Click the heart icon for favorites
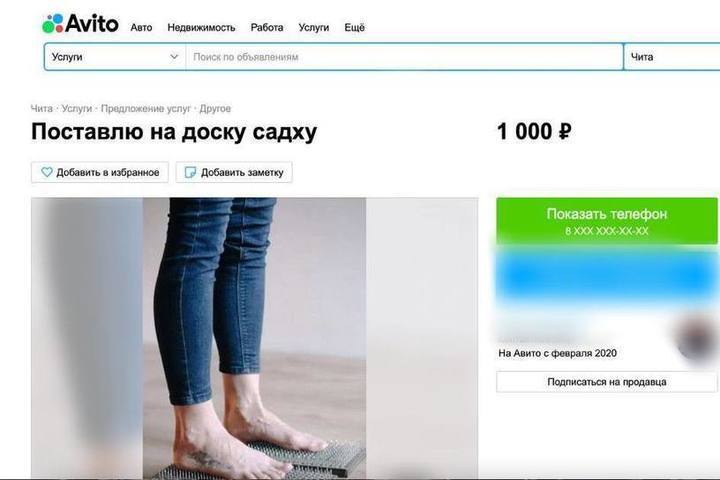The image size is (720, 480). click(47, 172)
